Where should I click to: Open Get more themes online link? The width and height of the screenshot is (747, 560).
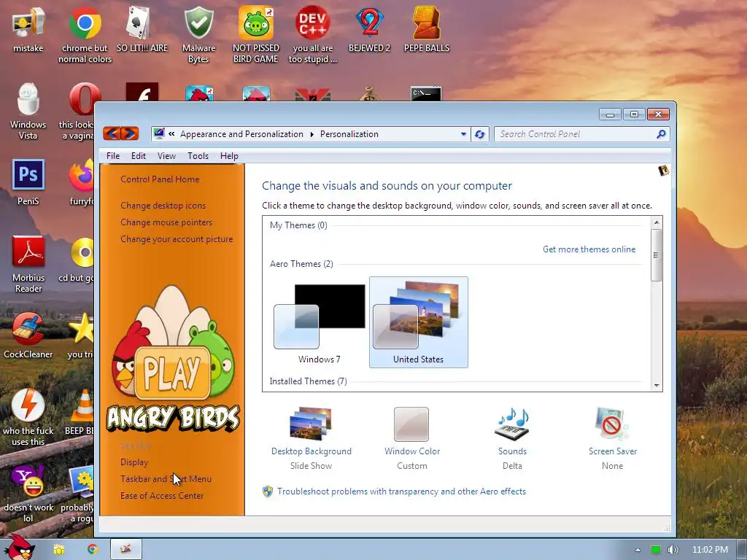click(x=589, y=249)
